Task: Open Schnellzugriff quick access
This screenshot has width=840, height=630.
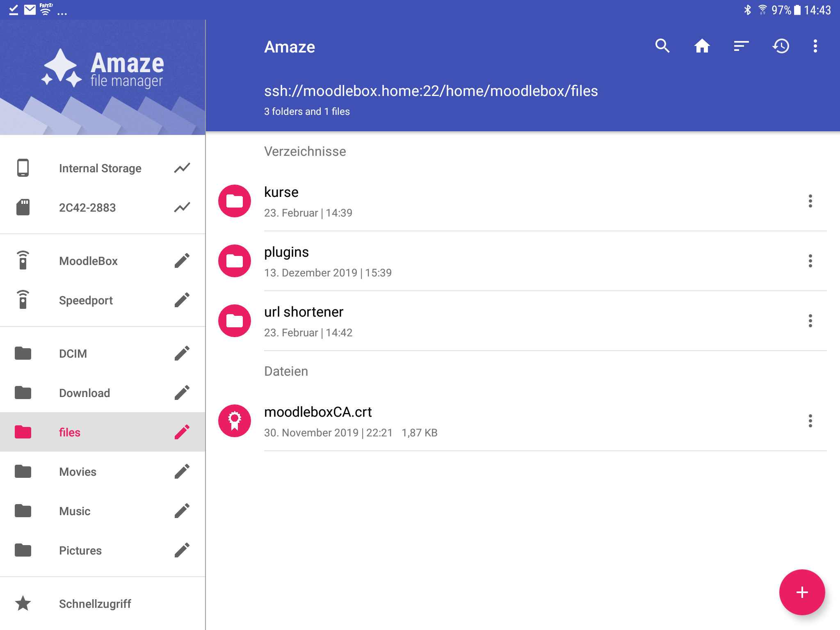Action: pos(103,604)
